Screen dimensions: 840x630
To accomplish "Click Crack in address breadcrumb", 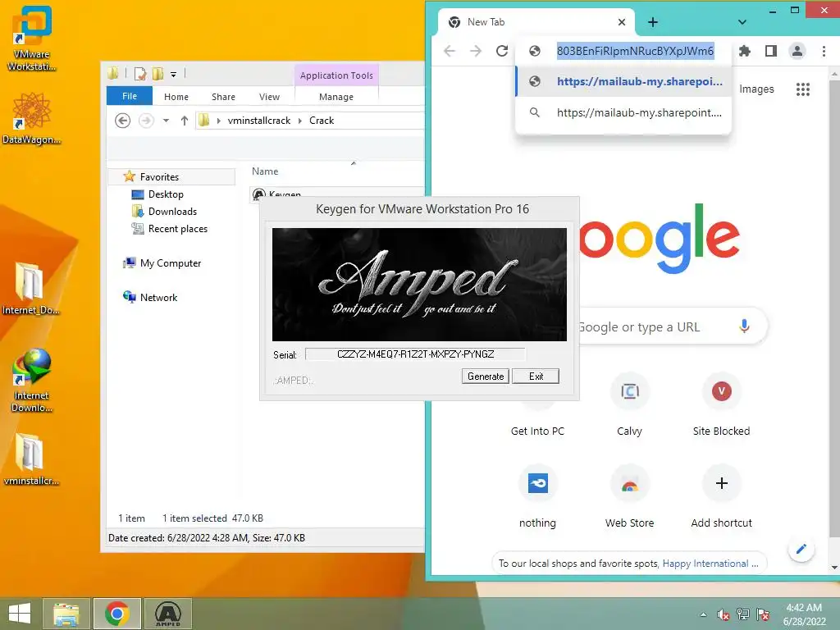I will click(322, 121).
